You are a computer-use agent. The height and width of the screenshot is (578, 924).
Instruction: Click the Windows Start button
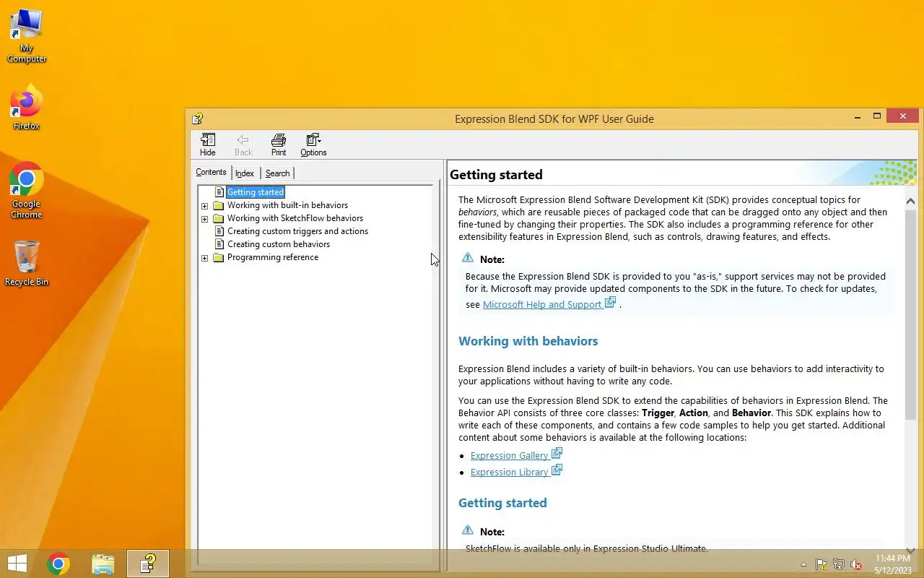click(x=17, y=564)
